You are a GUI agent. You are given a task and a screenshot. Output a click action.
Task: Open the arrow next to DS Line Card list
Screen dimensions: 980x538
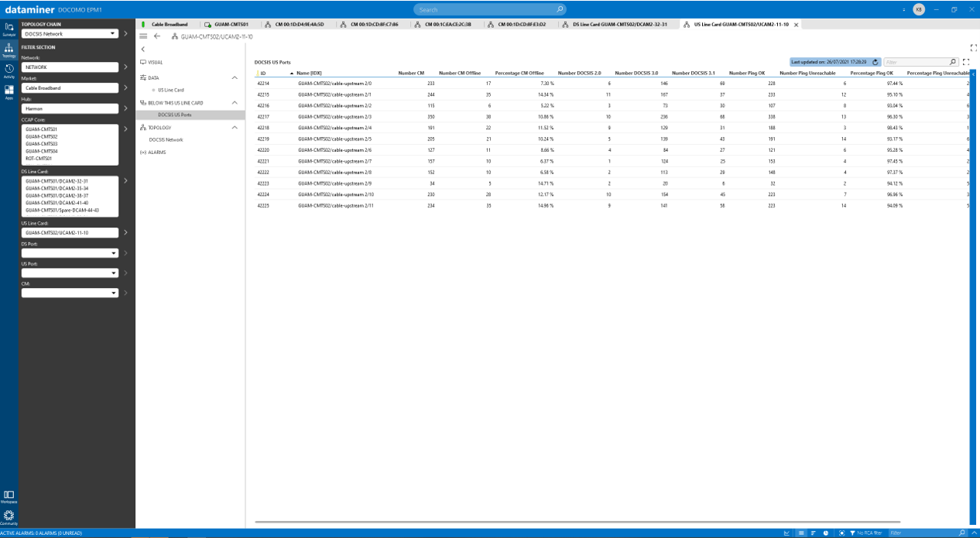pos(125,181)
